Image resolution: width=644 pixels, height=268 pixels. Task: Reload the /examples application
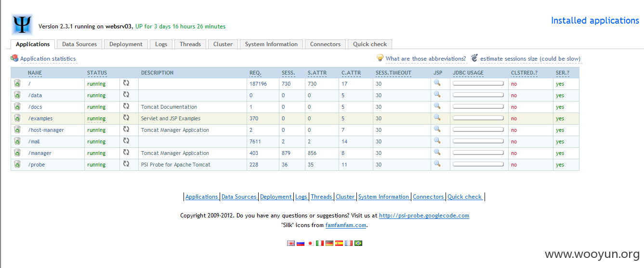pos(126,117)
